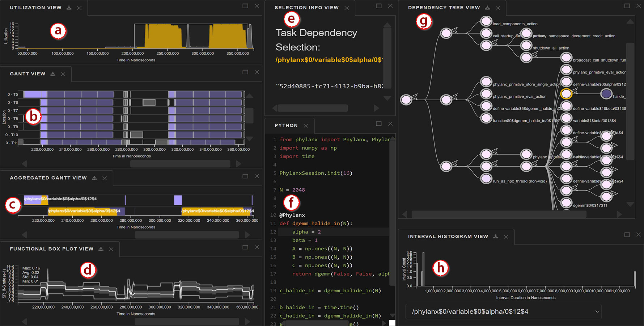The height and width of the screenshot is (326, 644).
Task: Close the Selection Info View tab
Action: [347, 8]
